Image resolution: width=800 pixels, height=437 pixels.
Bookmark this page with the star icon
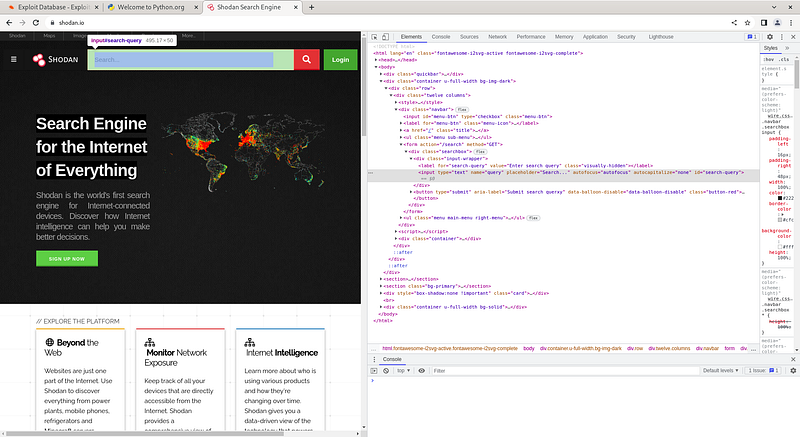[x=747, y=22]
